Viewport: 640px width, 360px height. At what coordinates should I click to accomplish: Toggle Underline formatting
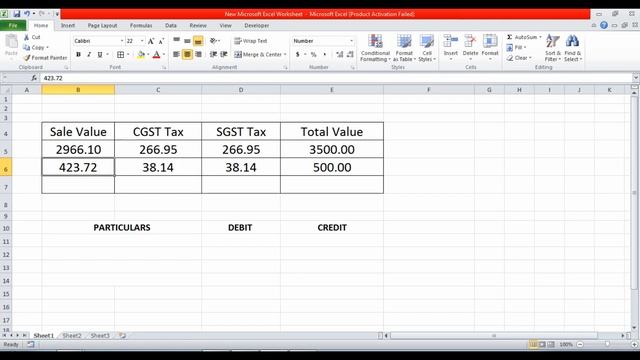click(x=100, y=54)
